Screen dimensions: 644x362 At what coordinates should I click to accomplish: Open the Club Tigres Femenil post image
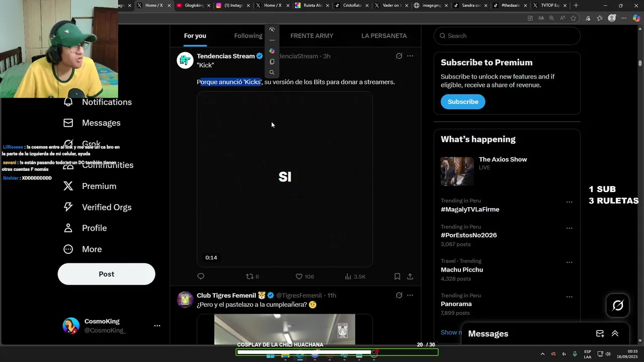[x=285, y=329]
